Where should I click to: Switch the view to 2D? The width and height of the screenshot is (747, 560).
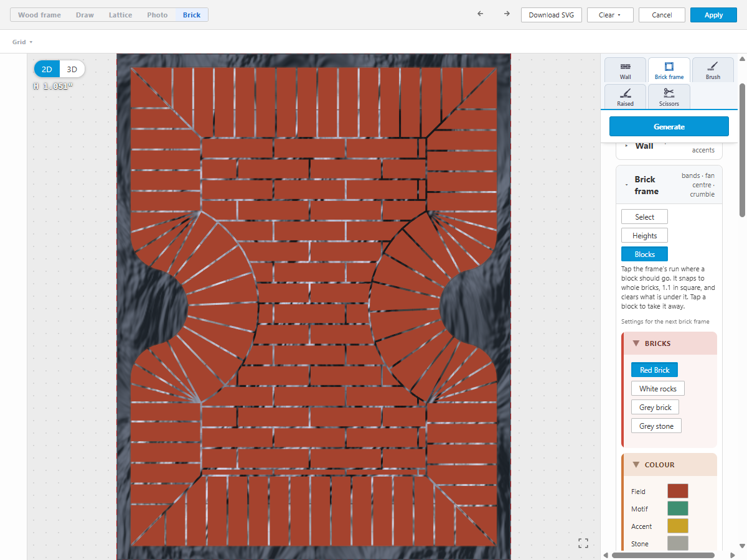click(x=47, y=69)
